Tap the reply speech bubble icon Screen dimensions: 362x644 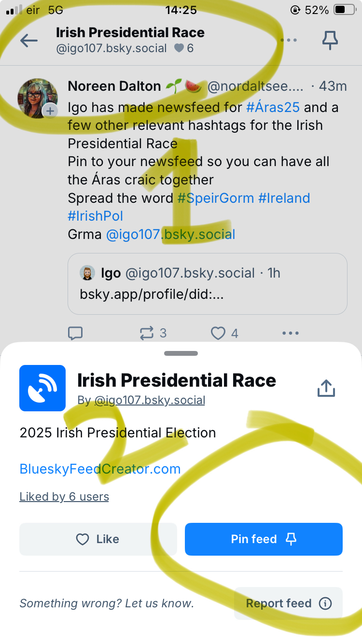[75, 333]
